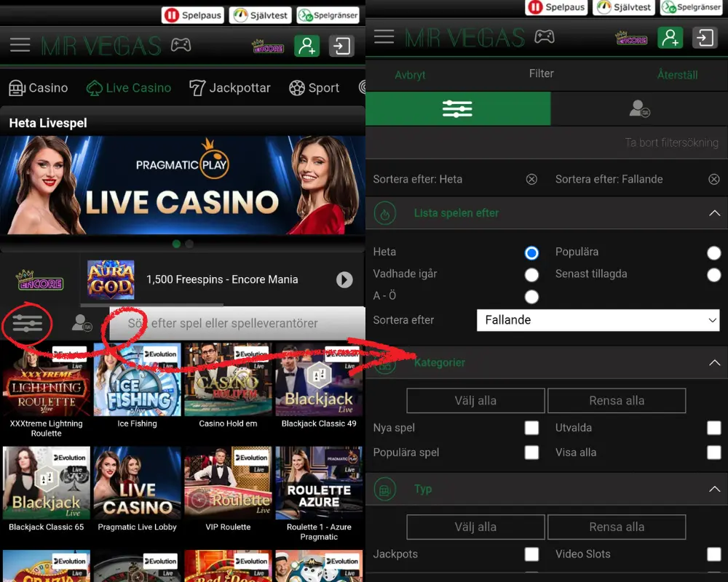Open Blackjack Classic 65 game tile
Viewport: 728px width, 582px height.
point(47,489)
